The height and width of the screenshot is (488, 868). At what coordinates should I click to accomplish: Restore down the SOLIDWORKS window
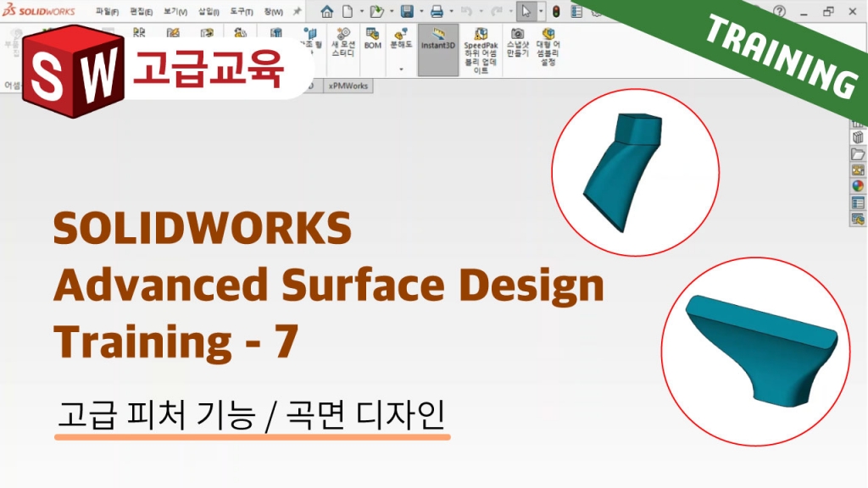[x=828, y=11]
